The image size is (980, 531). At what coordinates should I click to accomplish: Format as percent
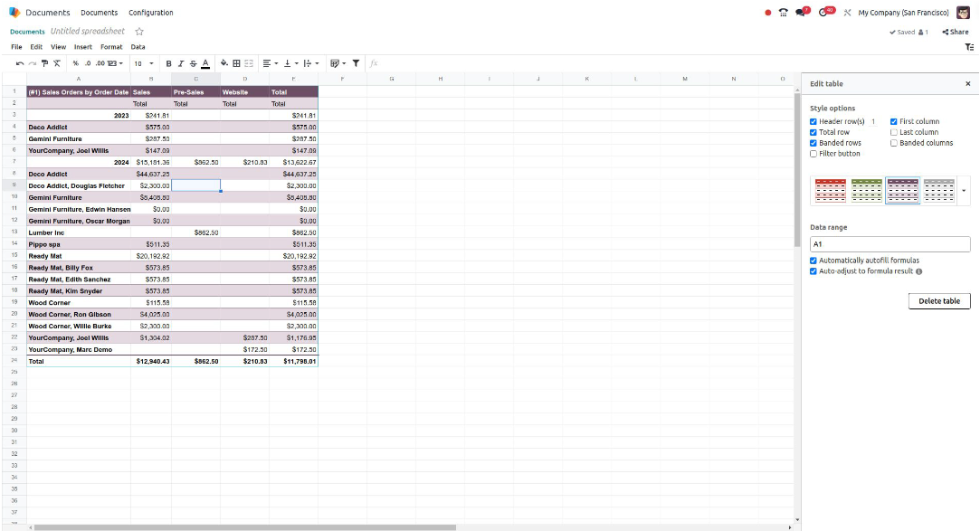(76, 63)
